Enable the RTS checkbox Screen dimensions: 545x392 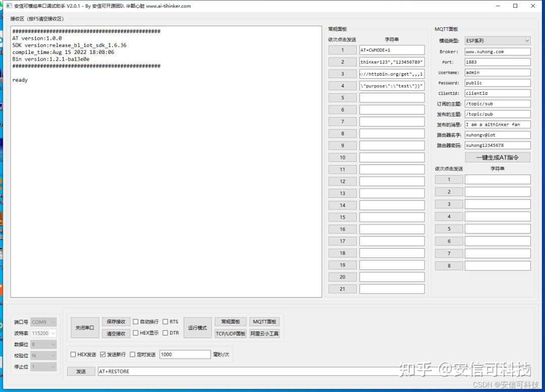click(x=166, y=321)
